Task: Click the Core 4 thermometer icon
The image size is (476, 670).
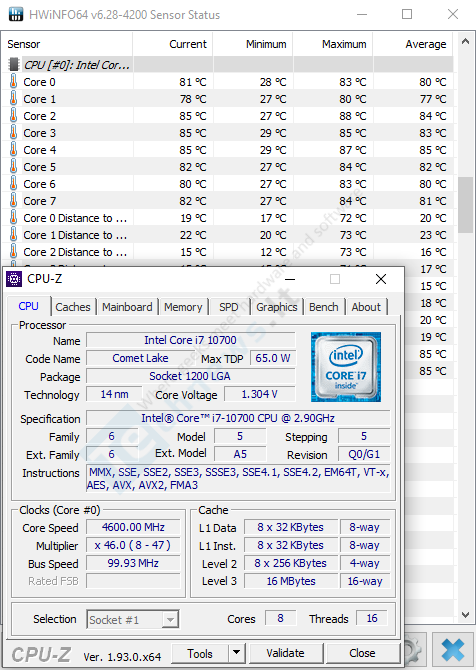Action: 14,150
